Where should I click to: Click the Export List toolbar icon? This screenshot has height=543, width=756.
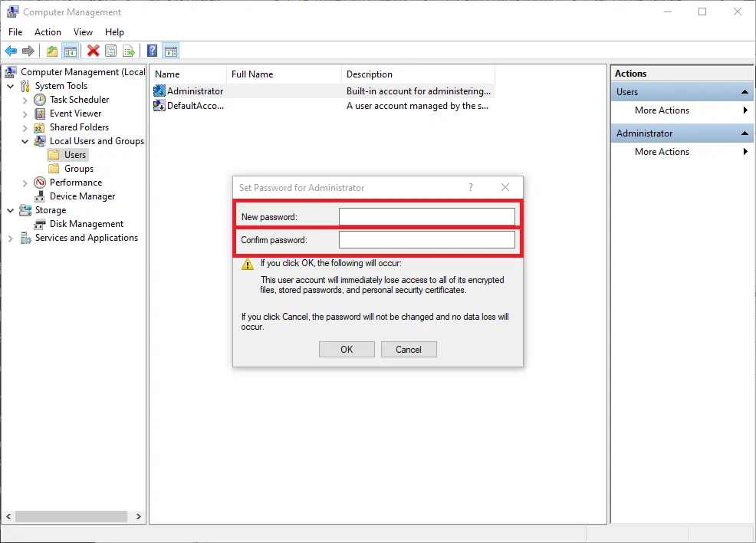[x=129, y=51]
